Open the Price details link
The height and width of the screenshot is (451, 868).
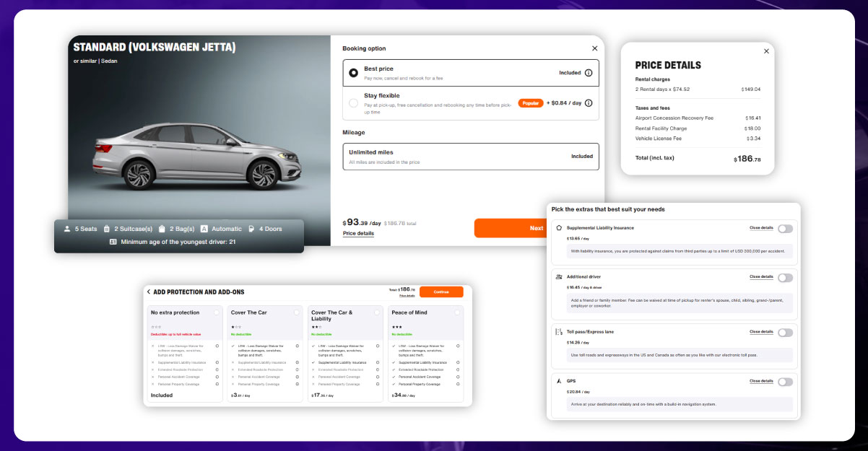pyautogui.click(x=358, y=233)
